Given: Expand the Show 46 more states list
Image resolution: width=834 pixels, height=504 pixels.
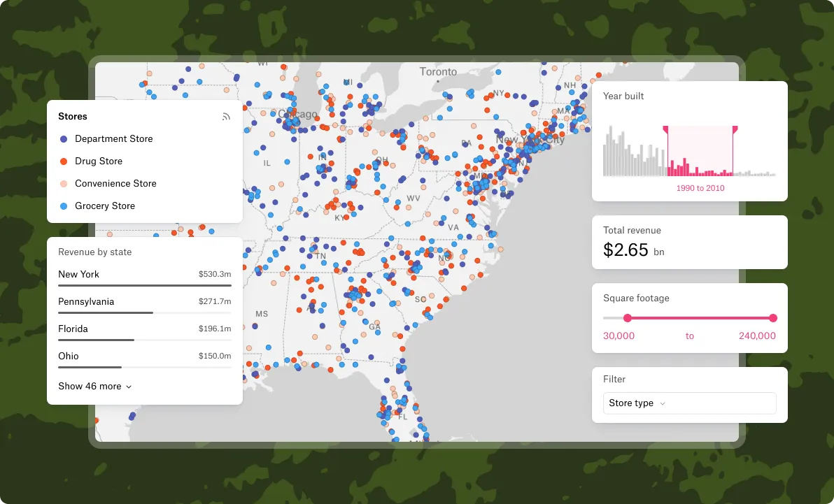Looking at the screenshot, I should tap(94, 387).
